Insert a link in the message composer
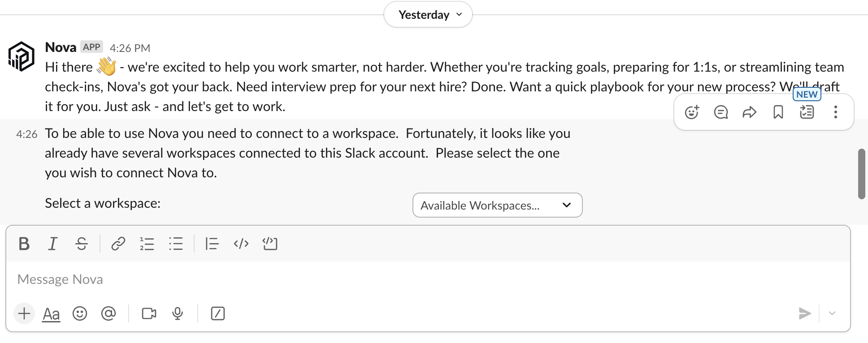 (117, 244)
